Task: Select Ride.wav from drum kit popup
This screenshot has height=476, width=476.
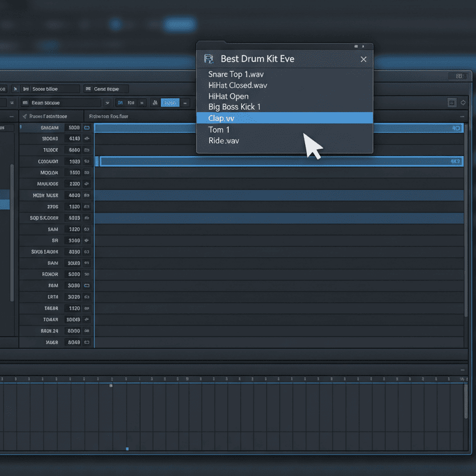Action: pos(224,141)
